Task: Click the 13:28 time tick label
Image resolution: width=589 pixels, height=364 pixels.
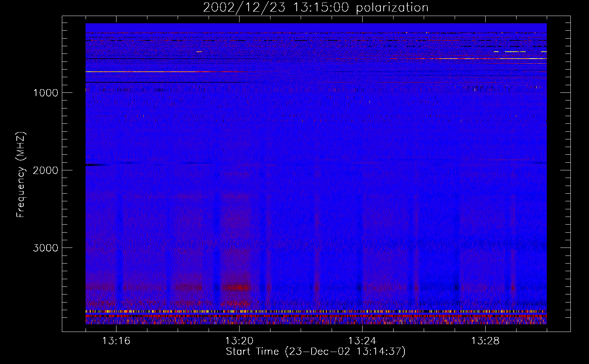Action: [x=485, y=341]
